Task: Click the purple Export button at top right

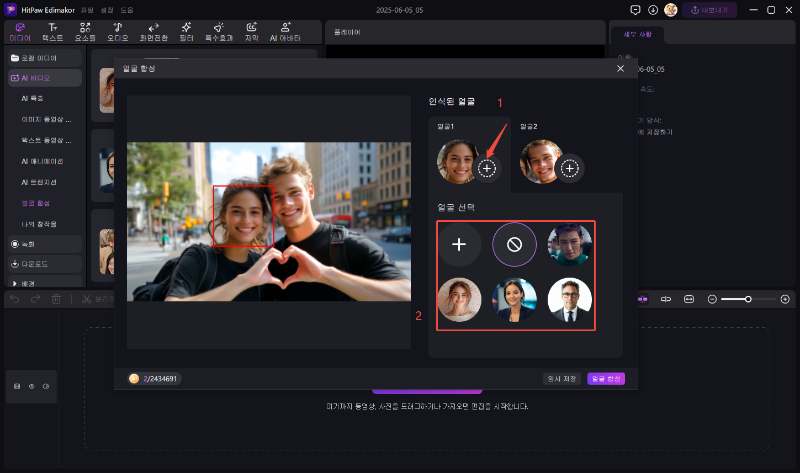Action: (711, 10)
